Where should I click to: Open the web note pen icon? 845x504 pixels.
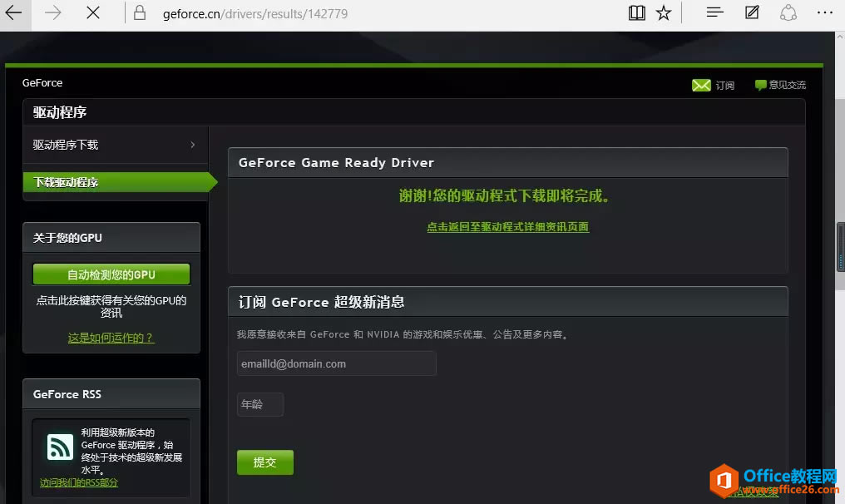752,12
